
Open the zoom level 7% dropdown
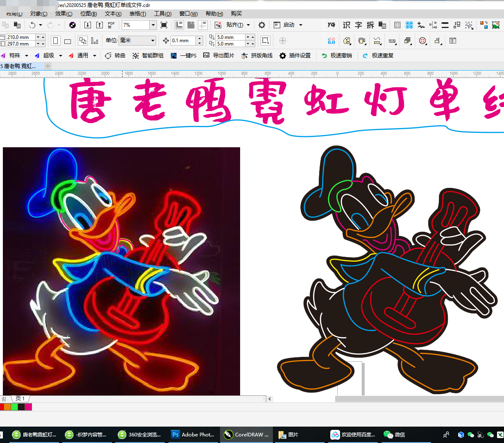point(153,25)
